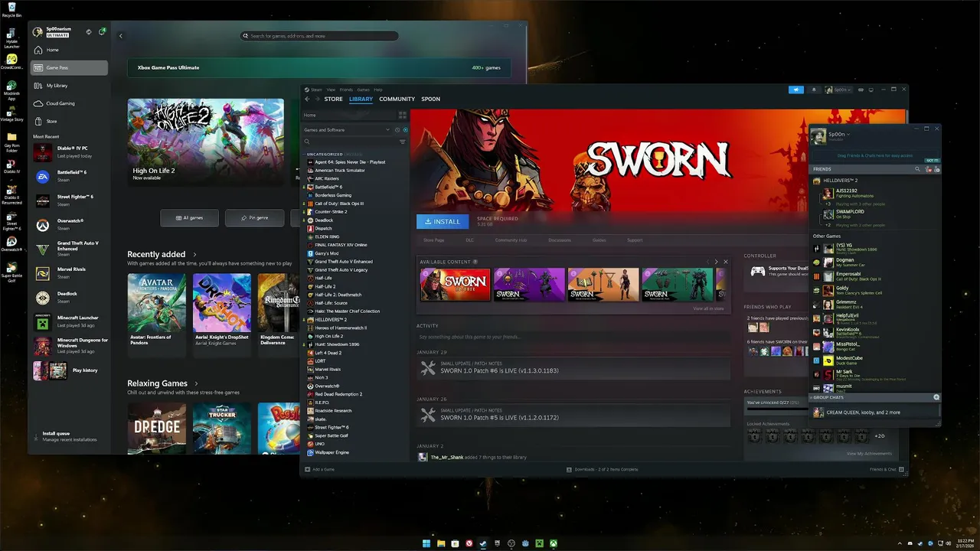980x551 pixels.
Task: Open Avatar: Frontiers of Pandora tile
Action: coord(156,314)
